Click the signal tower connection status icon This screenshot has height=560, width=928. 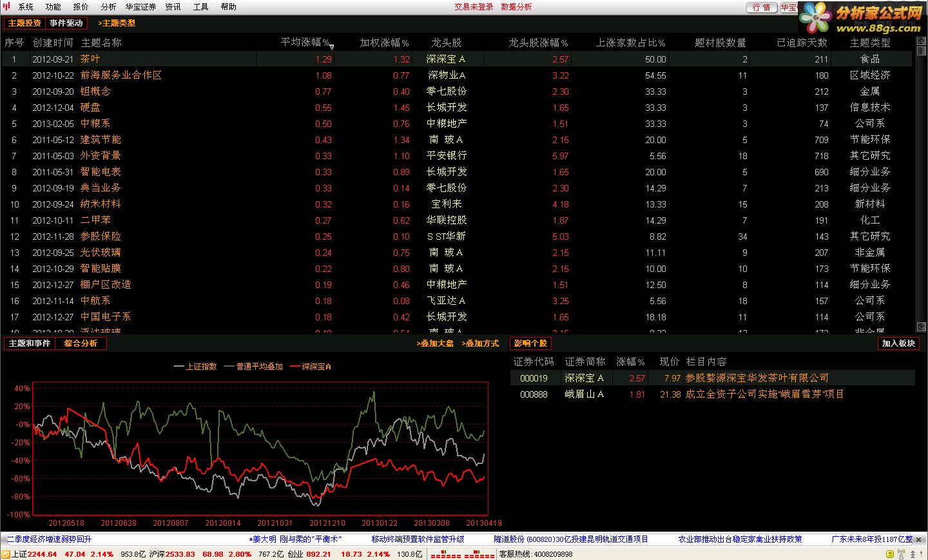pyautogui.click(x=901, y=554)
